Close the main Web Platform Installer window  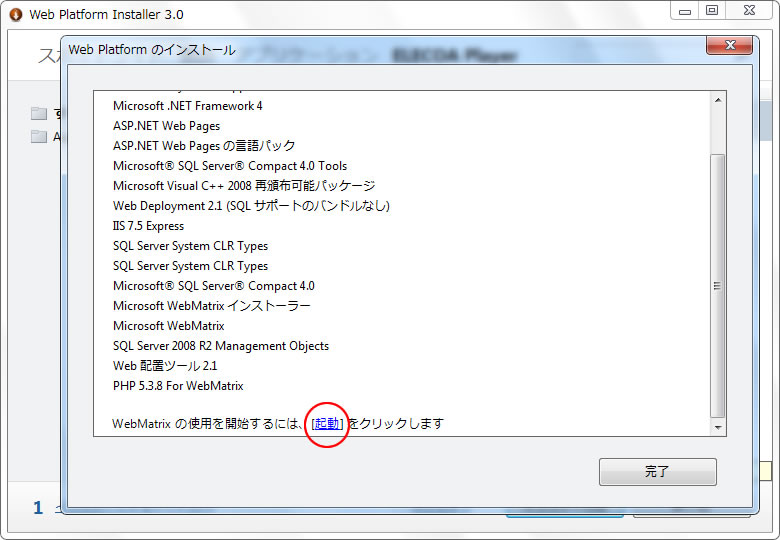coord(749,11)
